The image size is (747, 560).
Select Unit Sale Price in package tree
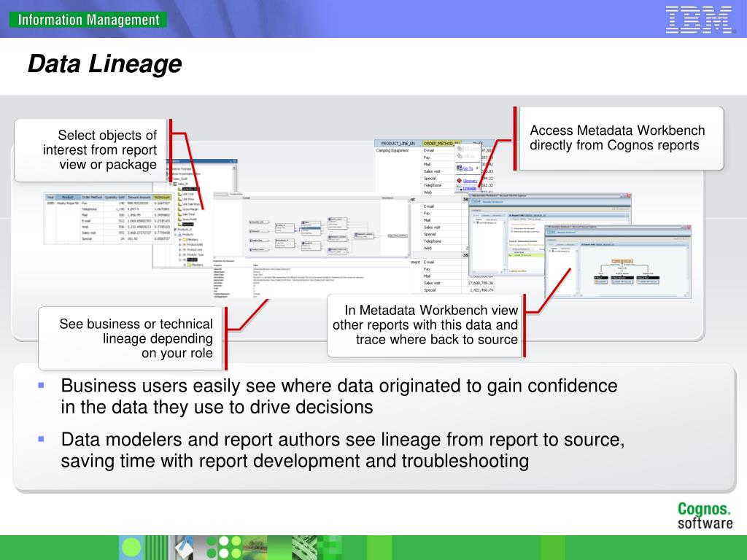coord(191,204)
